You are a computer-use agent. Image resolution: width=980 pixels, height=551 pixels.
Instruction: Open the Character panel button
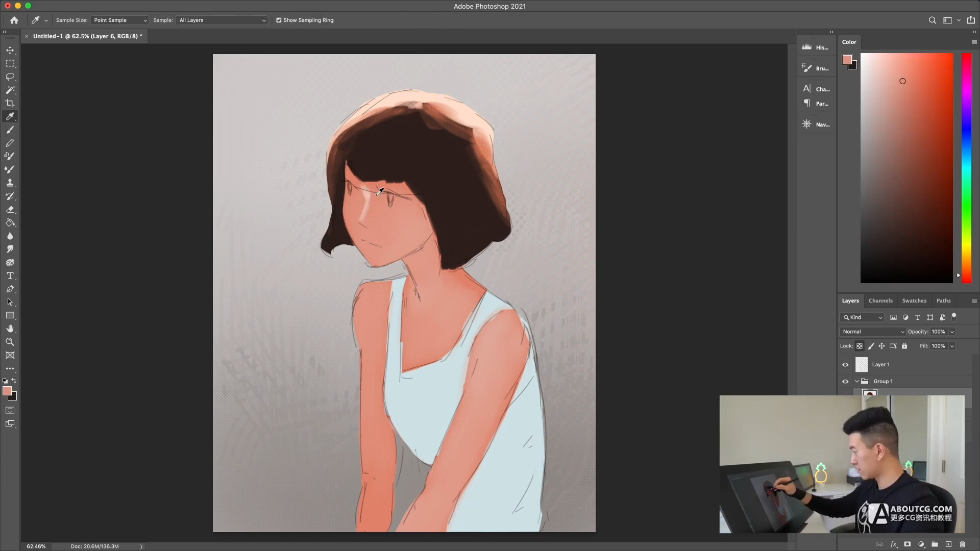pos(816,89)
